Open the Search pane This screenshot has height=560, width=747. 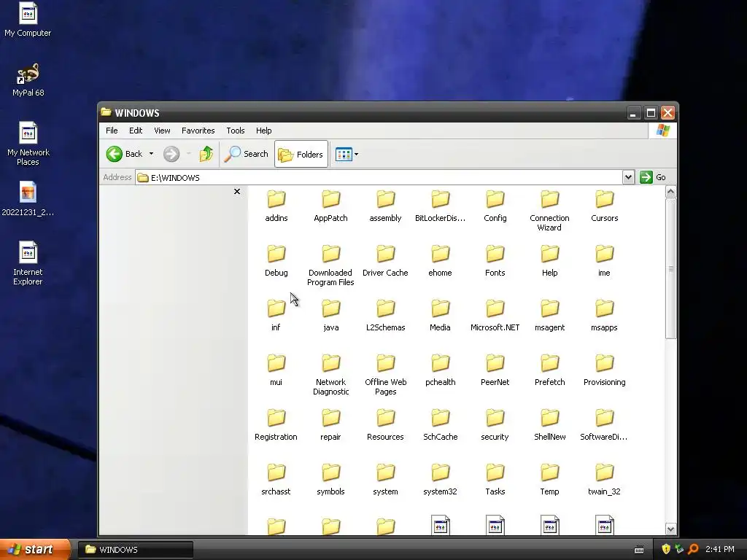coord(247,154)
